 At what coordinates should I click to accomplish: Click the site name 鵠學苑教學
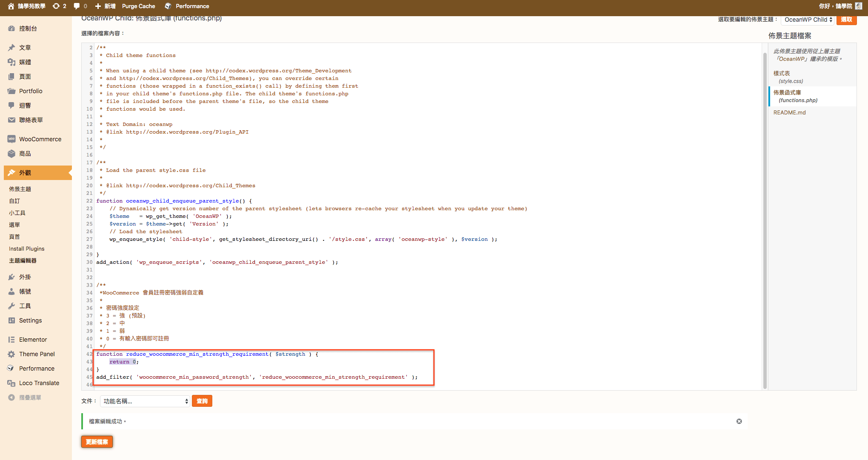[x=31, y=6]
